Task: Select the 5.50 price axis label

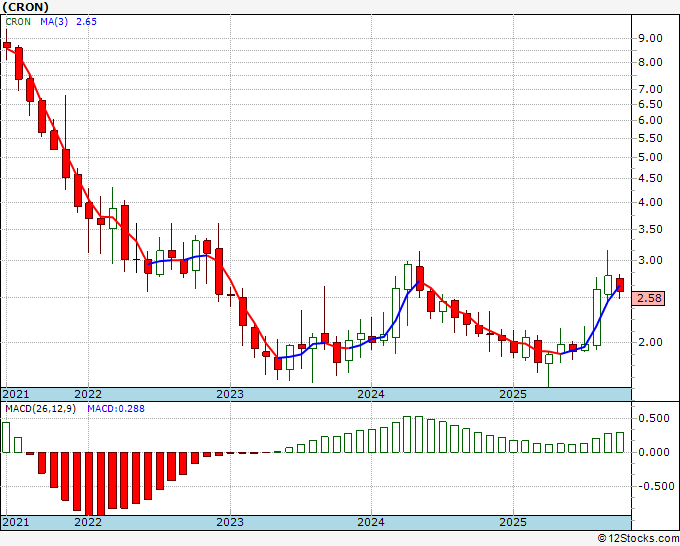Action: pos(650,138)
